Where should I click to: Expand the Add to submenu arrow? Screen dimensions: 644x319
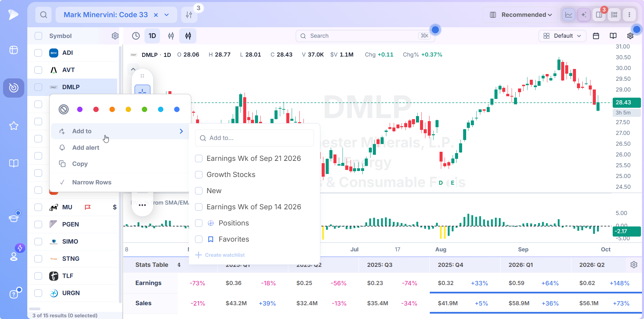click(181, 131)
